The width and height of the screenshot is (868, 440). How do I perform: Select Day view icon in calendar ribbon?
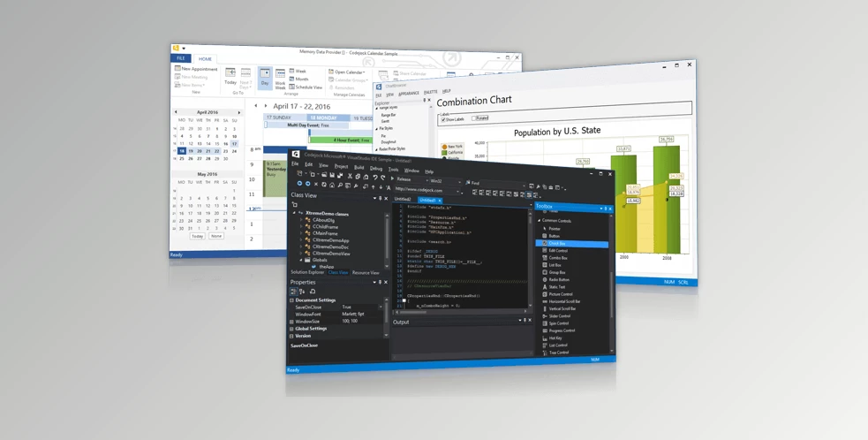tap(265, 73)
